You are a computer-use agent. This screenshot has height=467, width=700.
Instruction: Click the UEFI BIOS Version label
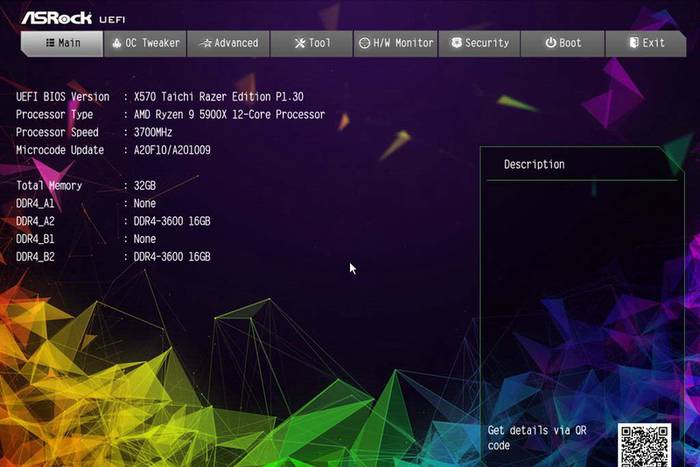62,97
